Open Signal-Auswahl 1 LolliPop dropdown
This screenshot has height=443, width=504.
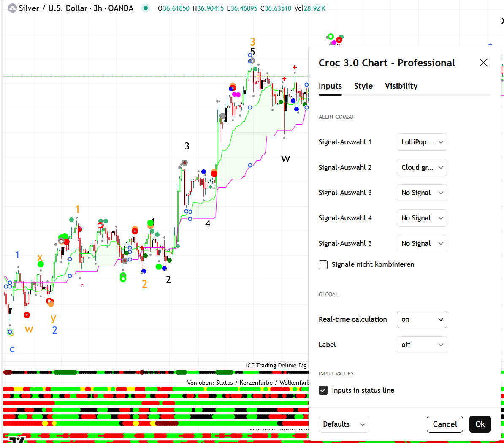click(422, 142)
